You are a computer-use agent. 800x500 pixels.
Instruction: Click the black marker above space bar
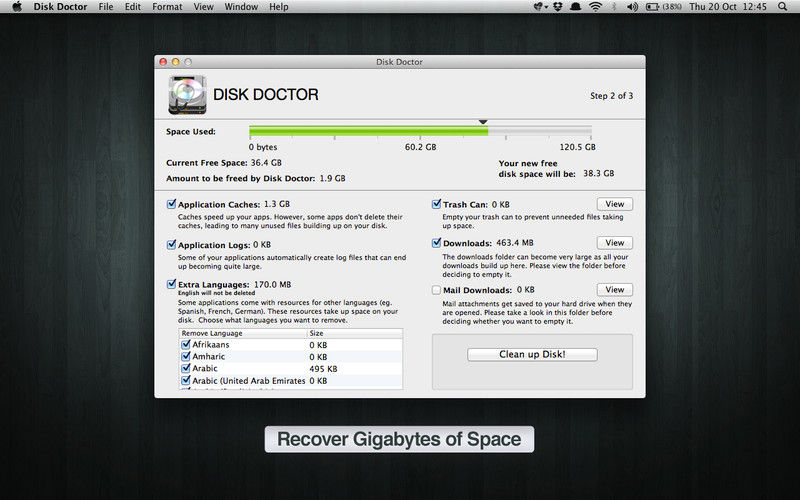[x=483, y=122]
